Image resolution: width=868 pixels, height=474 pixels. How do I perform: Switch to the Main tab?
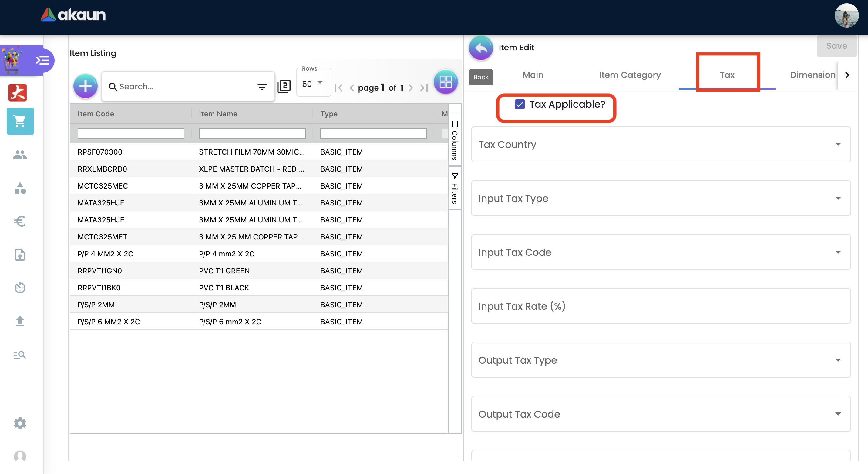pyautogui.click(x=533, y=75)
